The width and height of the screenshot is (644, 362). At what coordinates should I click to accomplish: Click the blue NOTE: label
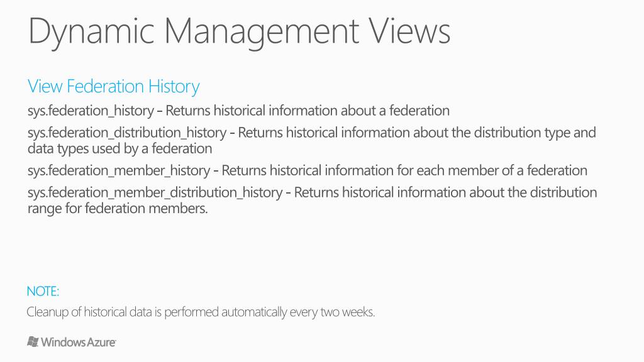point(43,292)
